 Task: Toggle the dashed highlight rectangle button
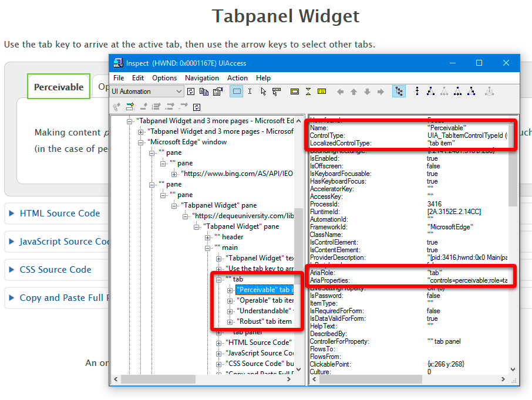point(237,91)
